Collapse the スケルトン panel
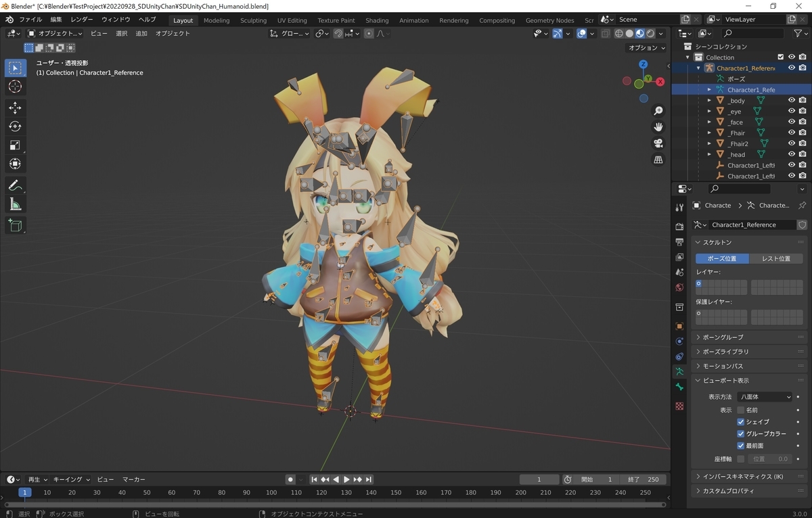The height and width of the screenshot is (518, 812). [x=750, y=243]
